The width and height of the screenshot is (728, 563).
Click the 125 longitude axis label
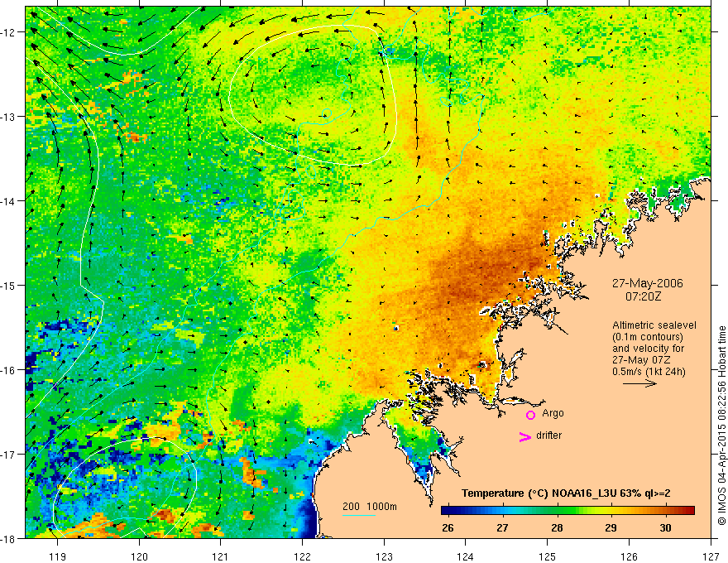point(548,556)
